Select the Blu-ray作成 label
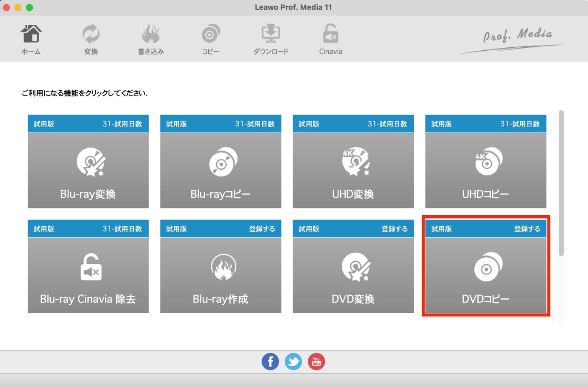Viewport: 588px width, 387px height. (221, 299)
